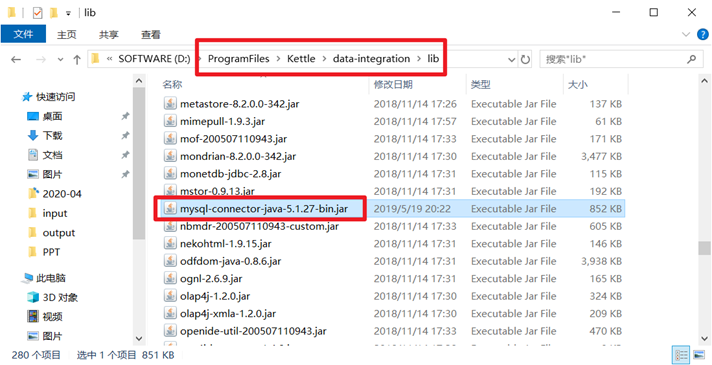
Task: Click the Kettle breadcrumb
Action: click(x=301, y=59)
